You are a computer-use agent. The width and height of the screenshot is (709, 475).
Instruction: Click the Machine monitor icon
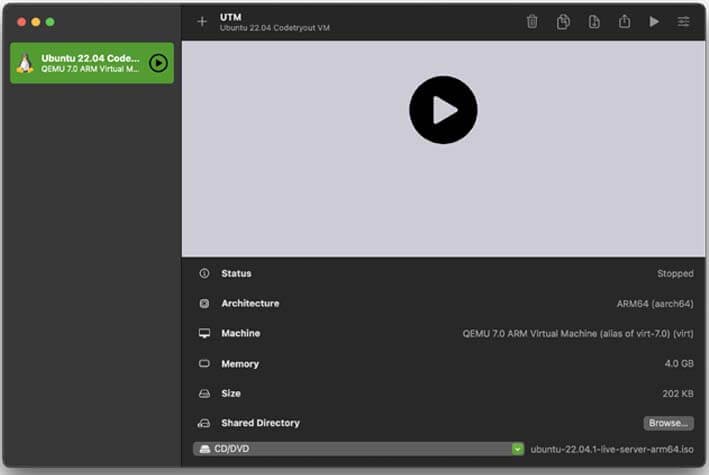(204, 333)
